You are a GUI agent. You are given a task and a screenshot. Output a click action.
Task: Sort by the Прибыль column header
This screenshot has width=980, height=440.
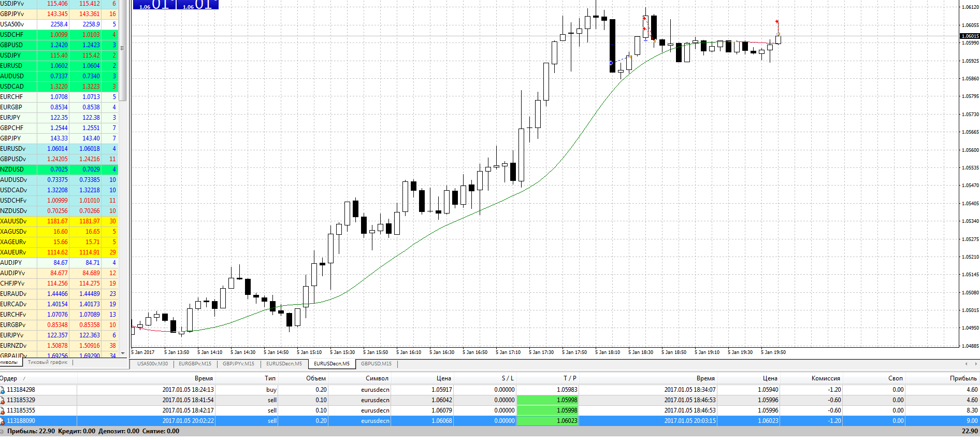[943, 378]
